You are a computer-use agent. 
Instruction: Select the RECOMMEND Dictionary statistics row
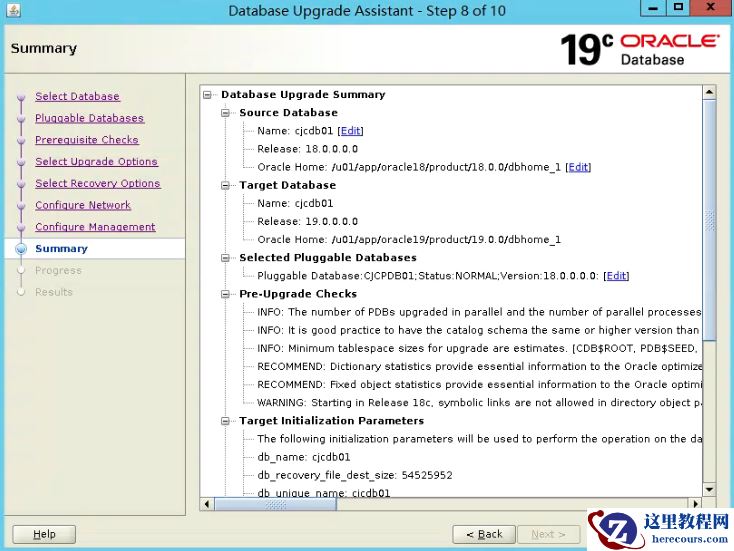point(479,367)
